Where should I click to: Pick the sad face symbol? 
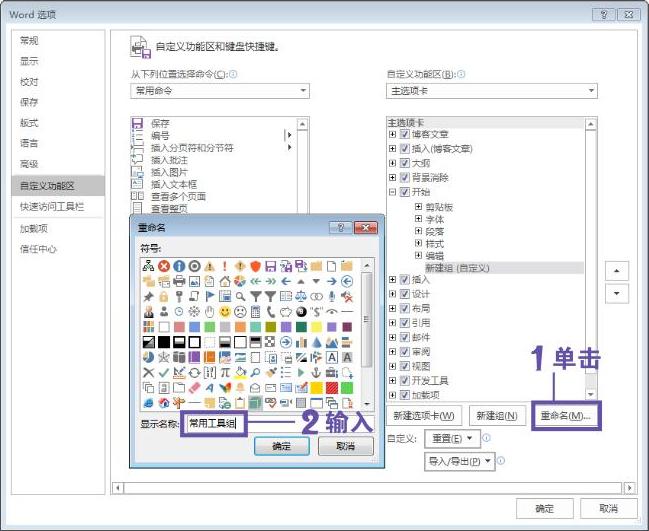pyautogui.click(x=240, y=312)
